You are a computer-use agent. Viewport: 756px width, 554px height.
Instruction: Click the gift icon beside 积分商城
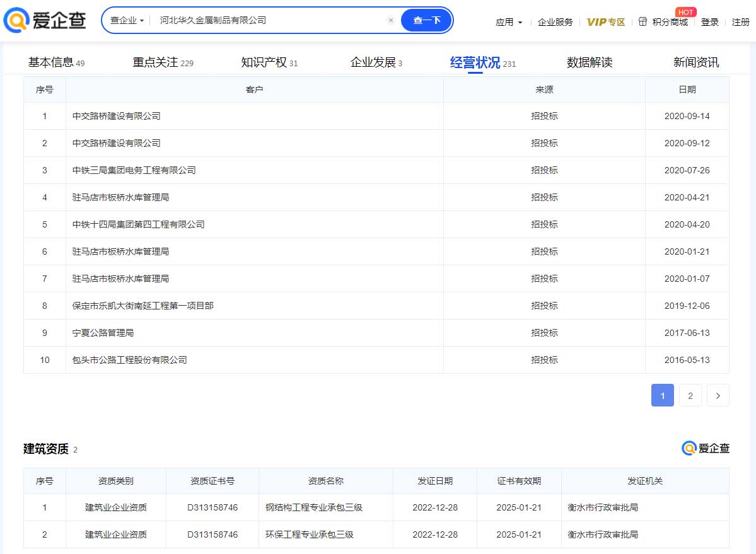coord(643,22)
